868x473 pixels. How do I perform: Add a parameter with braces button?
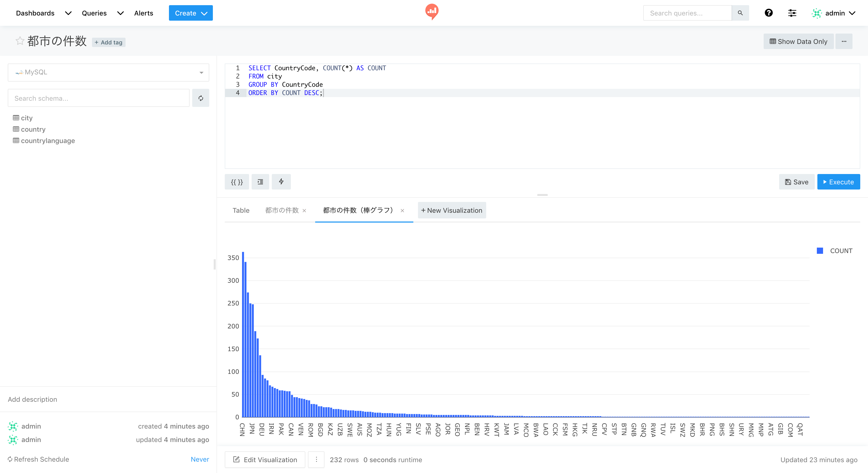pos(237,182)
